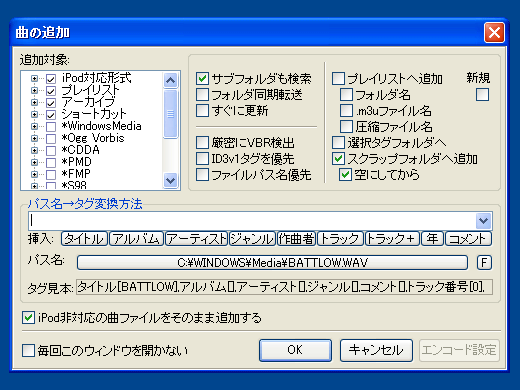The width and height of the screenshot is (520, 390).
Task: Uncheck the アーカイブ checkbox in list
Action: coord(51,103)
